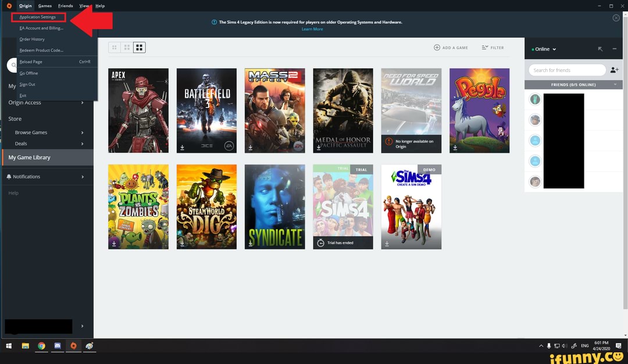Image resolution: width=628 pixels, height=364 pixels.
Task: Open the Battlefield 3 game tile
Action: (206, 110)
